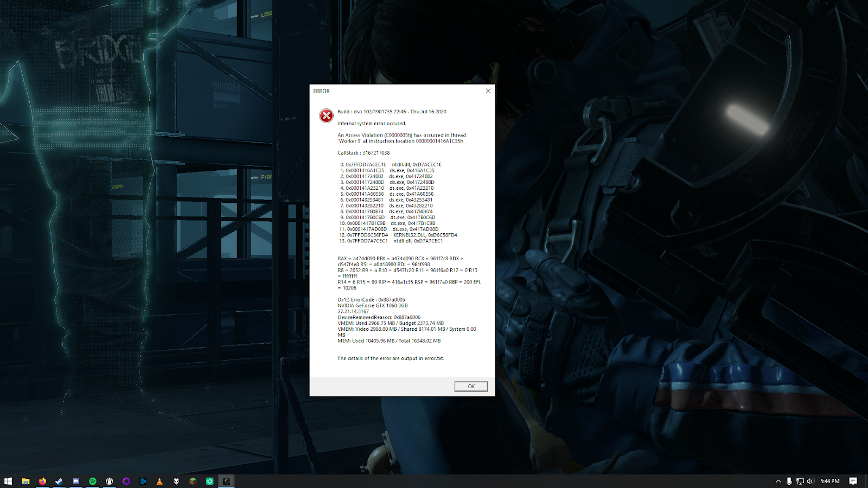Switch to Firefox in the taskbar
868x488 pixels.
pos(42,481)
